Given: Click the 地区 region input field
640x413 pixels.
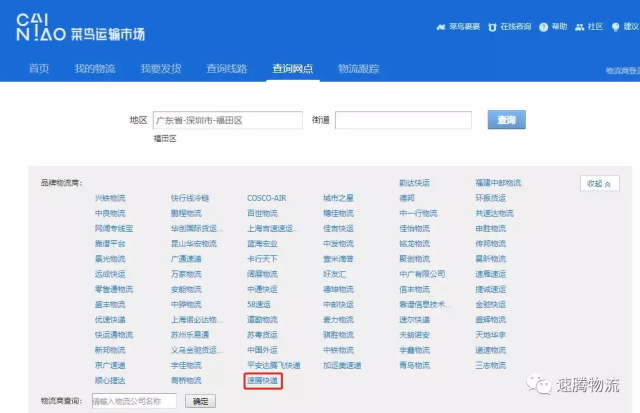Looking at the screenshot, I should pyautogui.click(x=228, y=120).
